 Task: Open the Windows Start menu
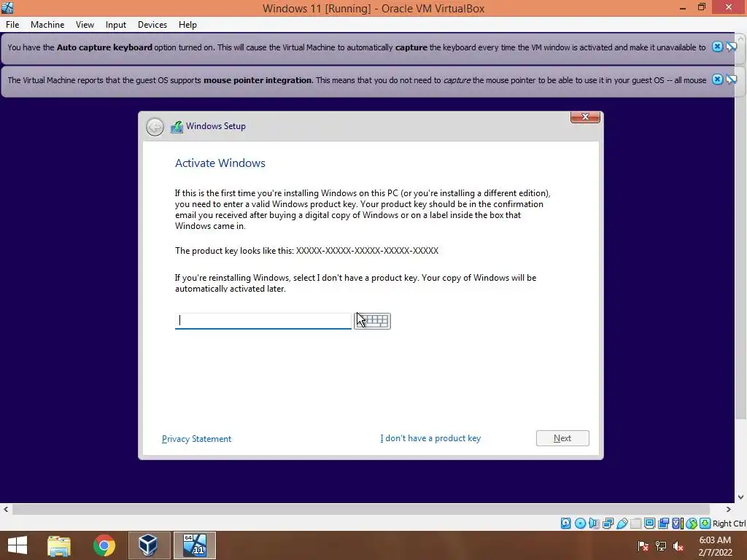[18, 545]
